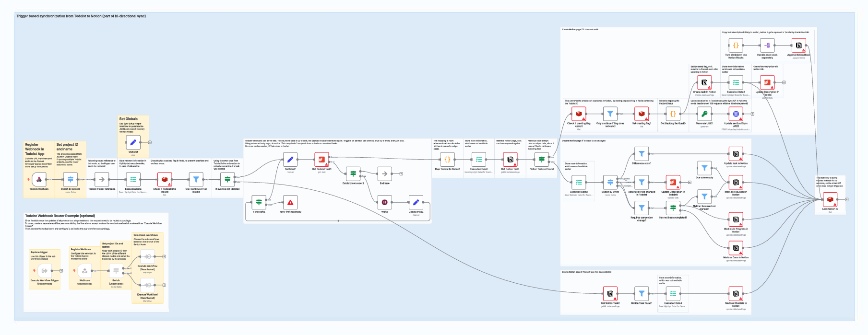868x335 pixels.
Task: Select Neither focussed nor planned1 filter
Action: (x=704, y=196)
